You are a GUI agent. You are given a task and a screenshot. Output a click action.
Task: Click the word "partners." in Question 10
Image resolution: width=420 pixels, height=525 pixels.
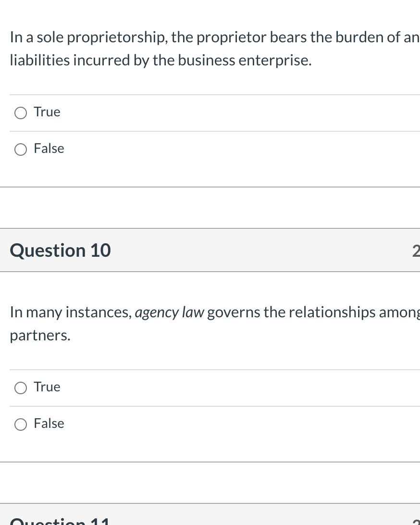click(40, 336)
